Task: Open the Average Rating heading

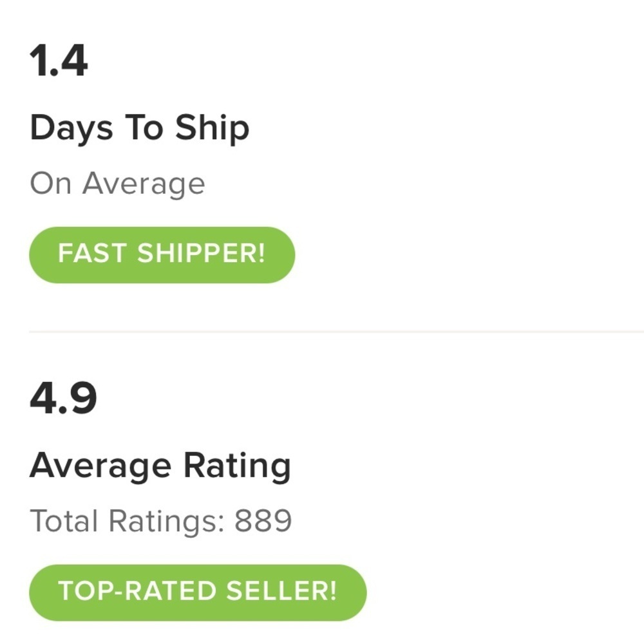Action: click(160, 465)
